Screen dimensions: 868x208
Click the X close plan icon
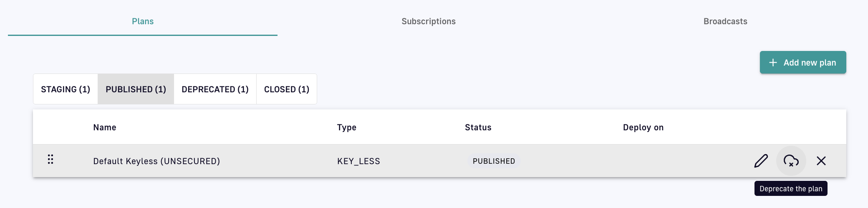[x=821, y=161]
